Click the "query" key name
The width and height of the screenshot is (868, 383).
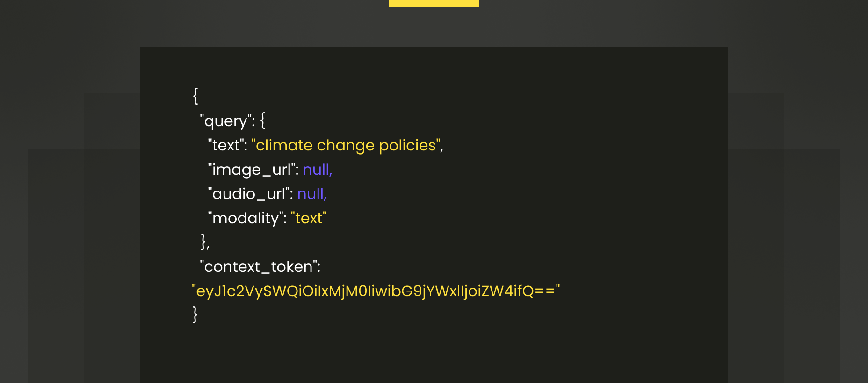225,121
